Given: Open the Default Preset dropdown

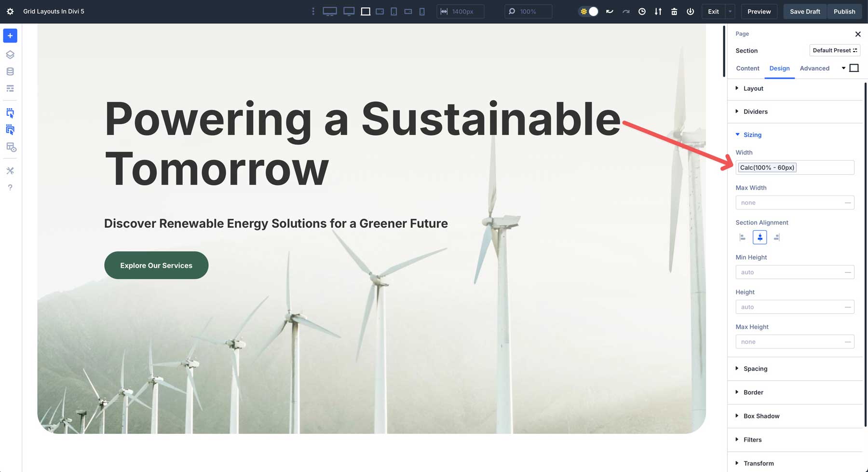Looking at the screenshot, I should point(834,50).
